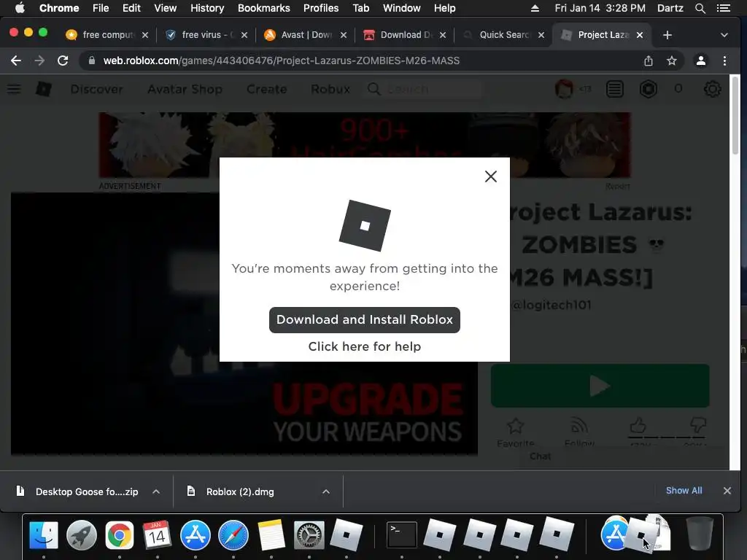
Task: Open Launchpad from the dock
Action: tap(82, 535)
